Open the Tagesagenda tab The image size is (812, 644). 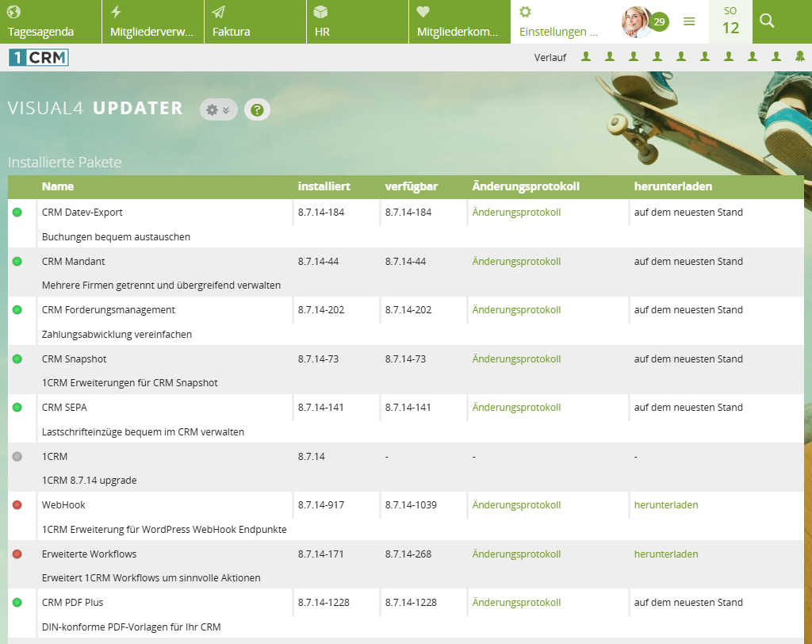coord(51,22)
